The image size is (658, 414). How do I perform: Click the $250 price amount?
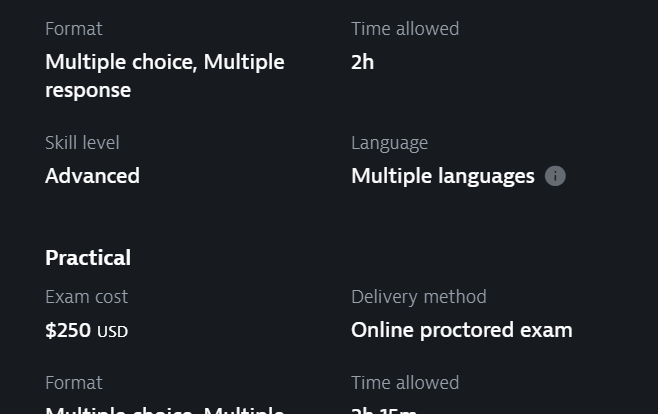coord(68,330)
